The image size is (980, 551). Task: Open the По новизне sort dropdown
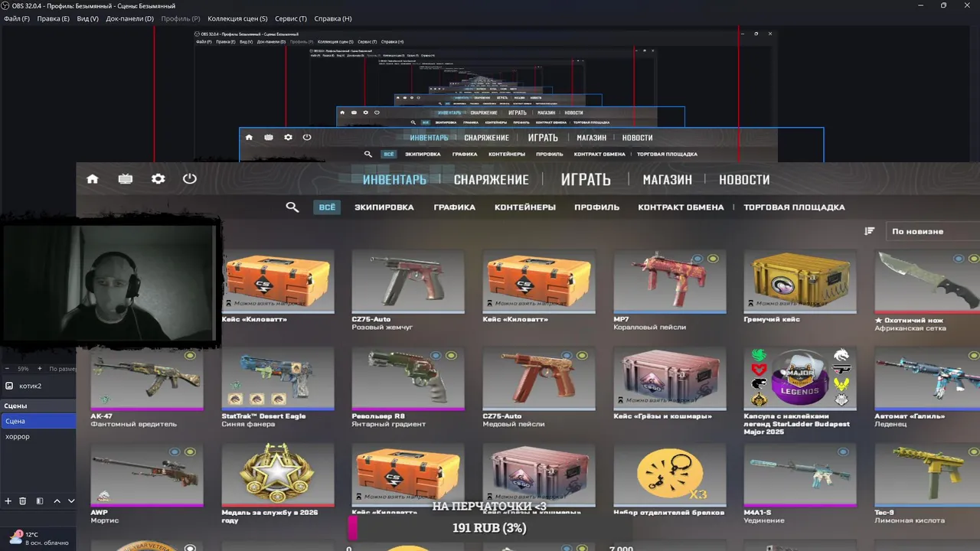coord(932,231)
